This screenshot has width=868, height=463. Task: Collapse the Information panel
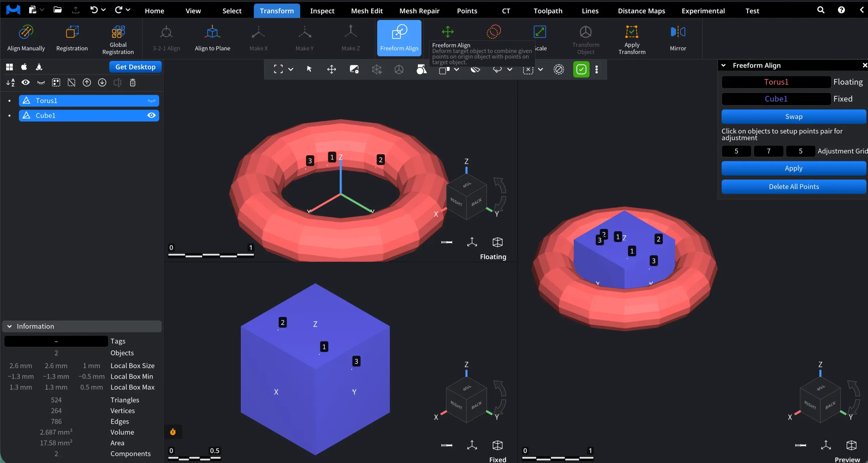9,326
